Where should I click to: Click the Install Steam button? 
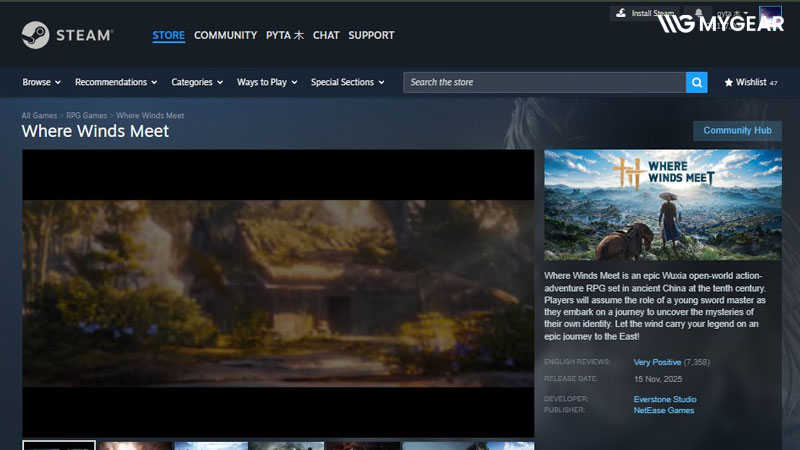(x=644, y=13)
